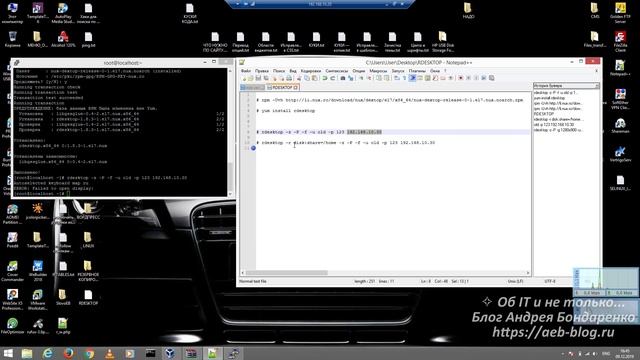Open the НАДО folder on desktop

click(468, 11)
